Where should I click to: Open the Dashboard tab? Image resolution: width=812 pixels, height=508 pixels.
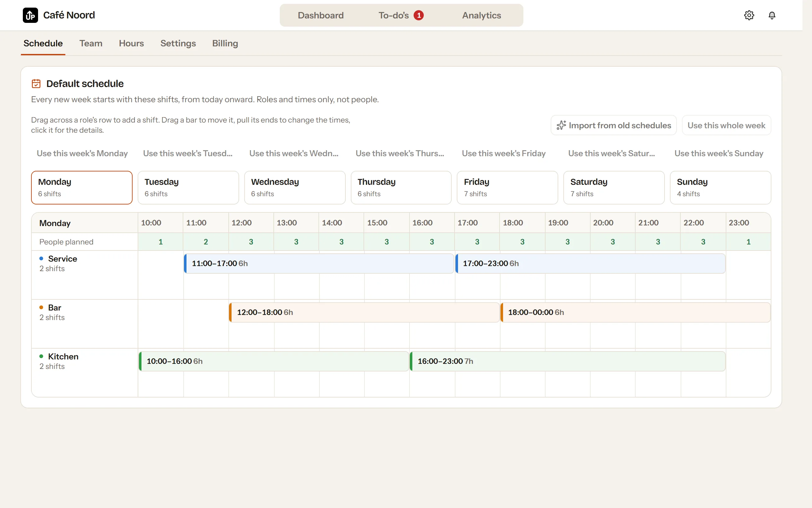(320, 15)
